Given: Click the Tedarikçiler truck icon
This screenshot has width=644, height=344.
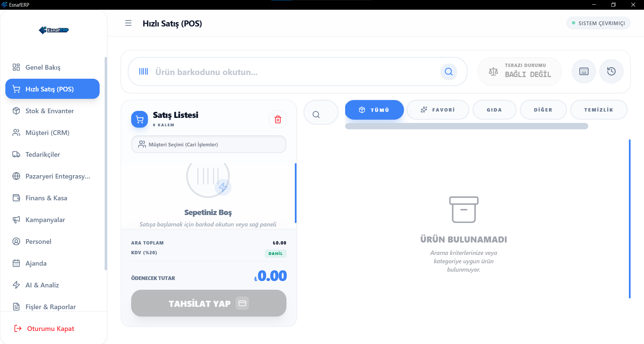Looking at the screenshot, I should pos(16,154).
